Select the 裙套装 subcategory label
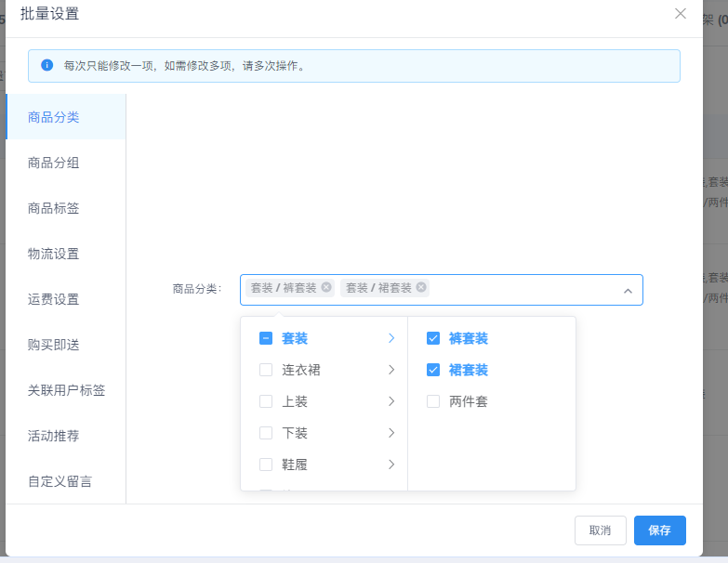The height and width of the screenshot is (563, 728). point(469,370)
